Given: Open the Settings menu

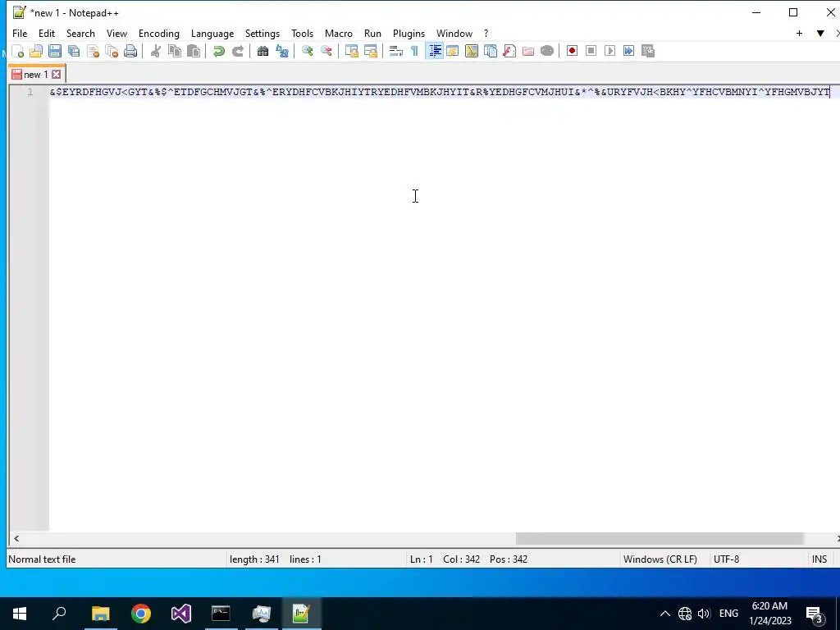Looking at the screenshot, I should [x=262, y=33].
